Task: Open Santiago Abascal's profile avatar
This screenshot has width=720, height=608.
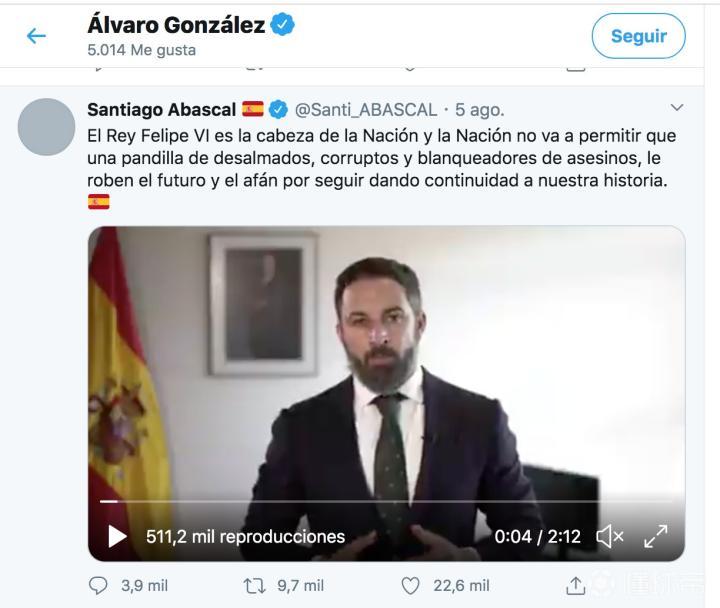Action: [x=46, y=127]
